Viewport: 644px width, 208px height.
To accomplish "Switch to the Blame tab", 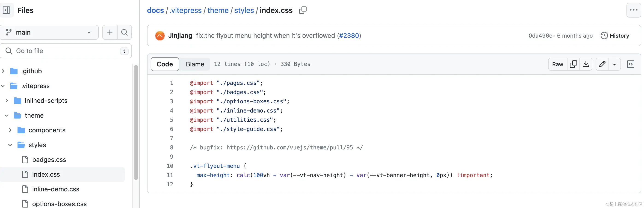I will 195,64.
